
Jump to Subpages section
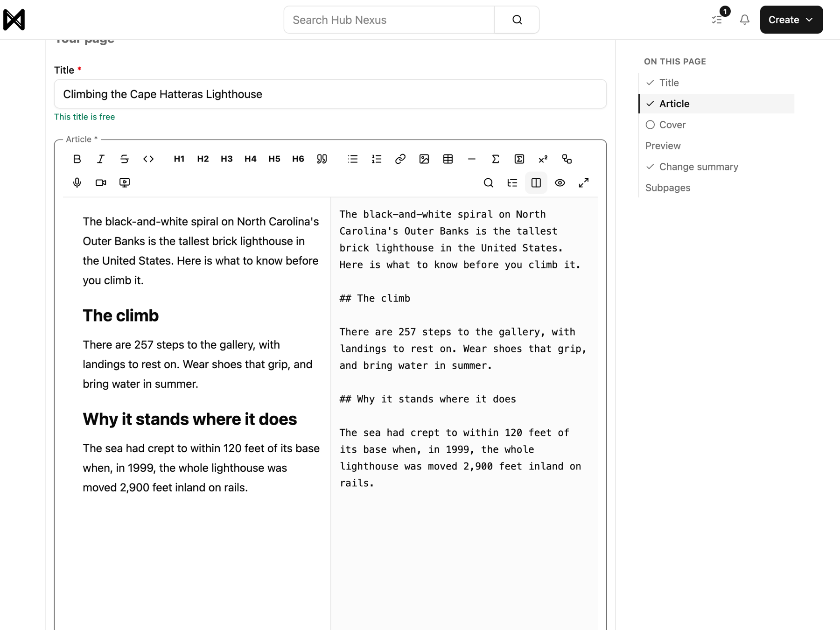716,188
